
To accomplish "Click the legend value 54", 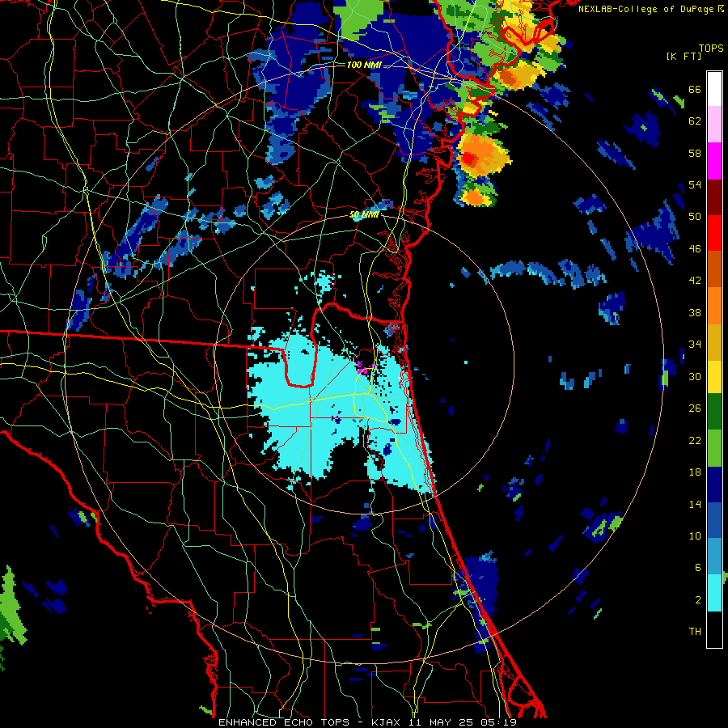I will [x=695, y=184].
